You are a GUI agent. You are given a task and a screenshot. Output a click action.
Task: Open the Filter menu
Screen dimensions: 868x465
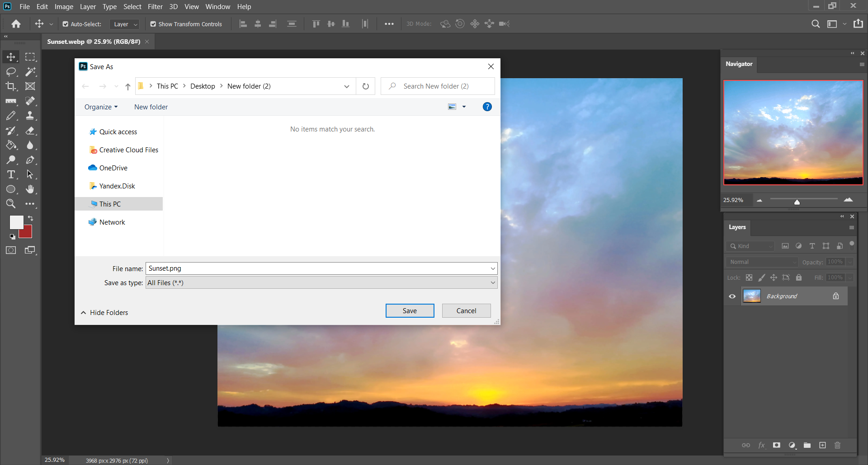coord(155,7)
